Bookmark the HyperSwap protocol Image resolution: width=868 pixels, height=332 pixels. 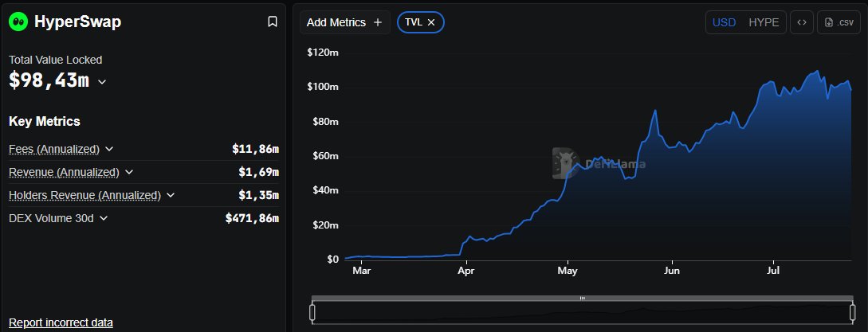tap(273, 21)
